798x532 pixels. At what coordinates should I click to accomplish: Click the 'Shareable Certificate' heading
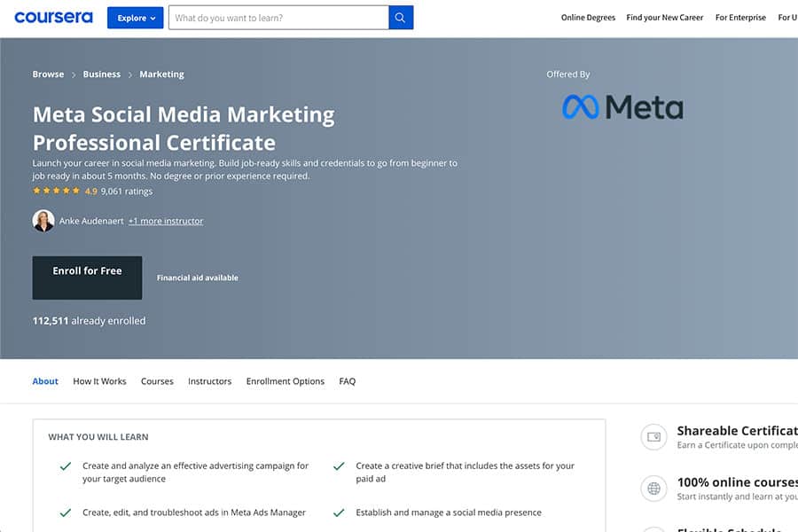coord(738,431)
